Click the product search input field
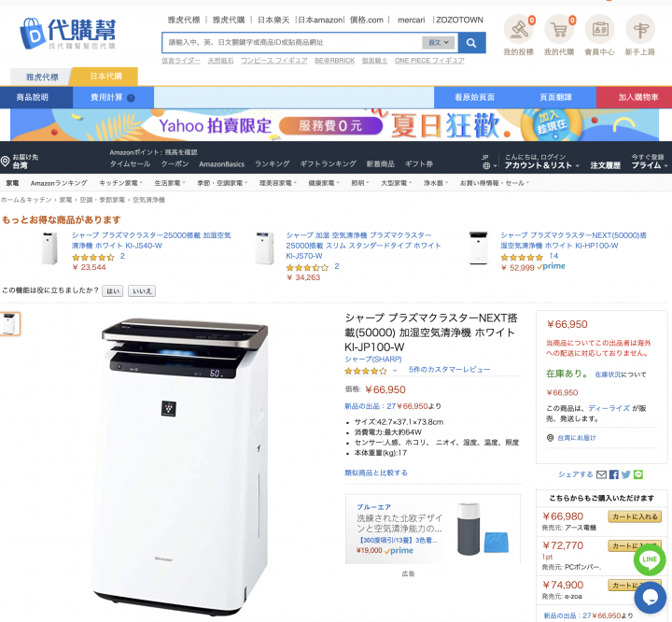Image resolution: width=672 pixels, height=622 pixels. click(293, 42)
